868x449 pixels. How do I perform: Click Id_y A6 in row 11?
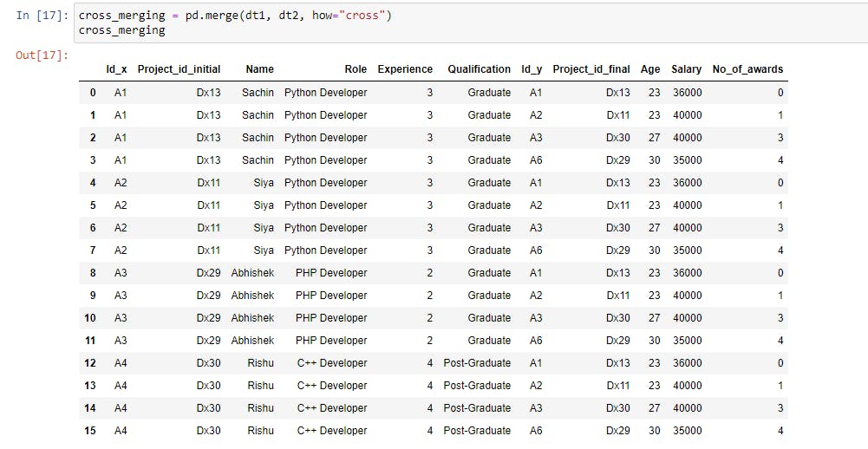pyautogui.click(x=536, y=341)
